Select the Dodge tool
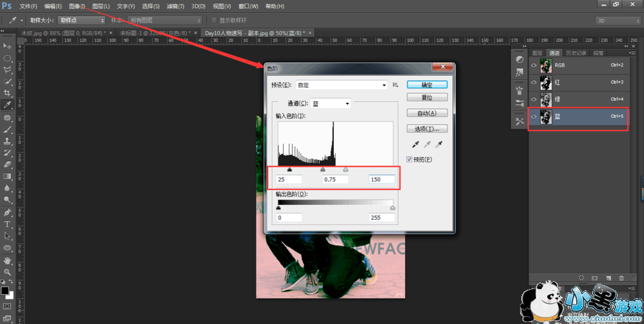Image resolution: width=644 pixels, height=324 pixels. pos(7,200)
